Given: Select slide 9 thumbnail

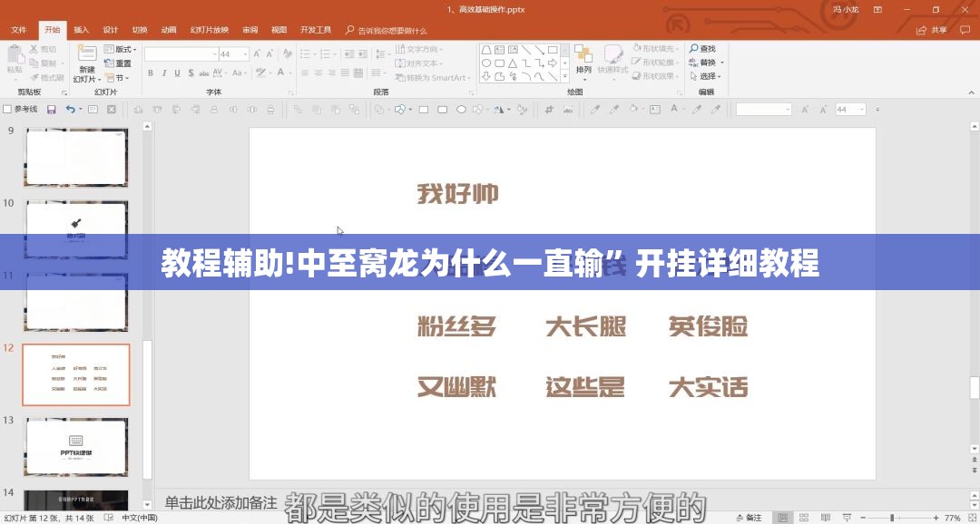Looking at the screenshot, I should (x=76, y=157).
